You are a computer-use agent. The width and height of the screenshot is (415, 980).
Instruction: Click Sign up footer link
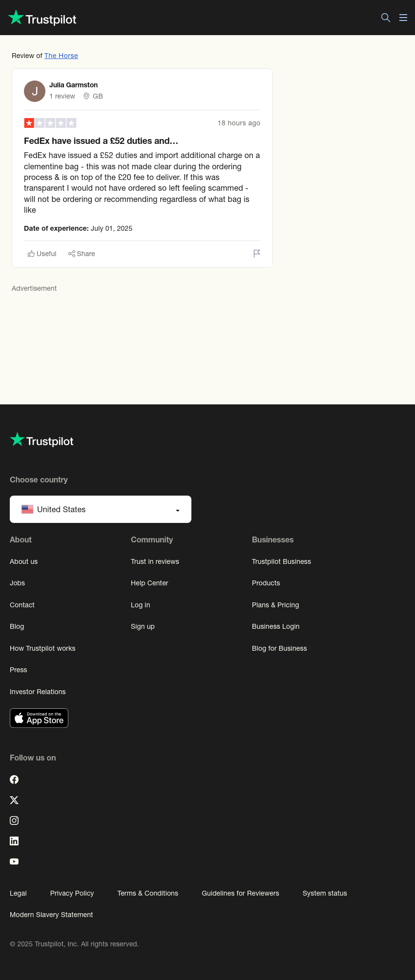pos(143,626)
